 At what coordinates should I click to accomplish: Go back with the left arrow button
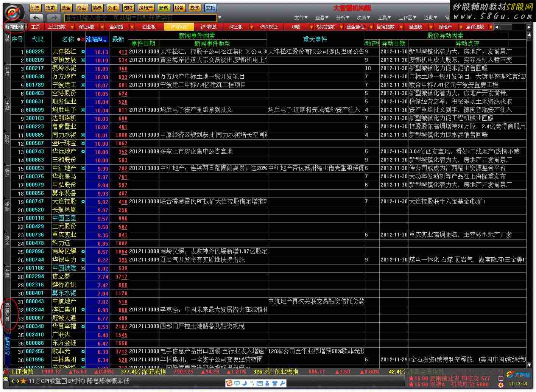36,17
